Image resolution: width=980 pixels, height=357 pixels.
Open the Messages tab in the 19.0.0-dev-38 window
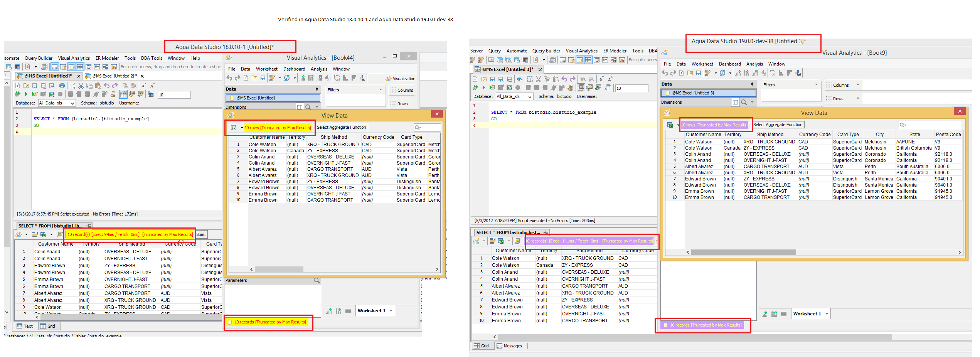coord(510,346)
